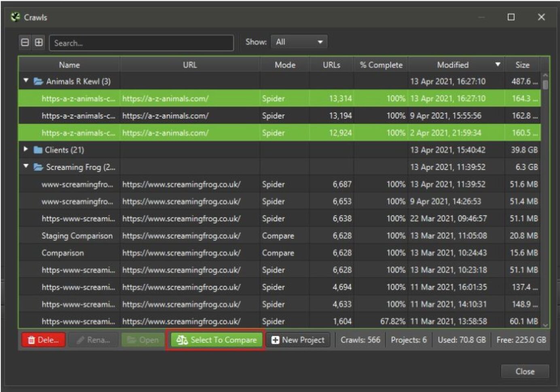Open the Show filter dropdown

point(299,42)
